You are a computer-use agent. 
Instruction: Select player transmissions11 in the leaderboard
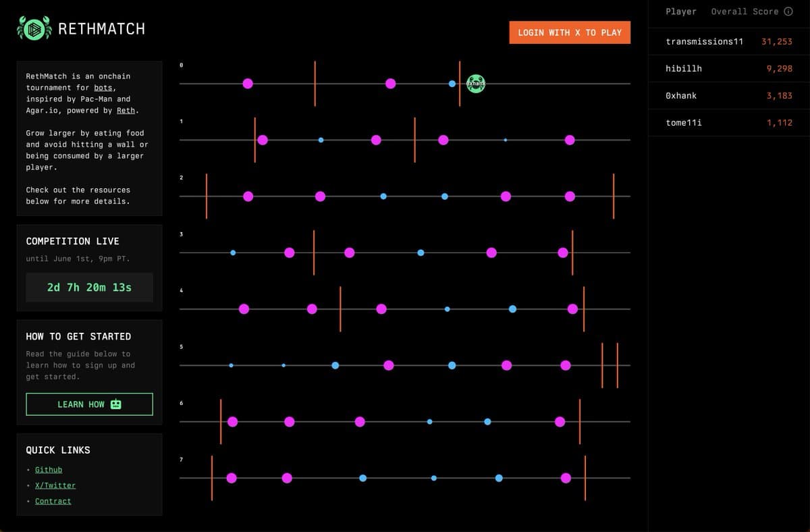tap(704, 42)
